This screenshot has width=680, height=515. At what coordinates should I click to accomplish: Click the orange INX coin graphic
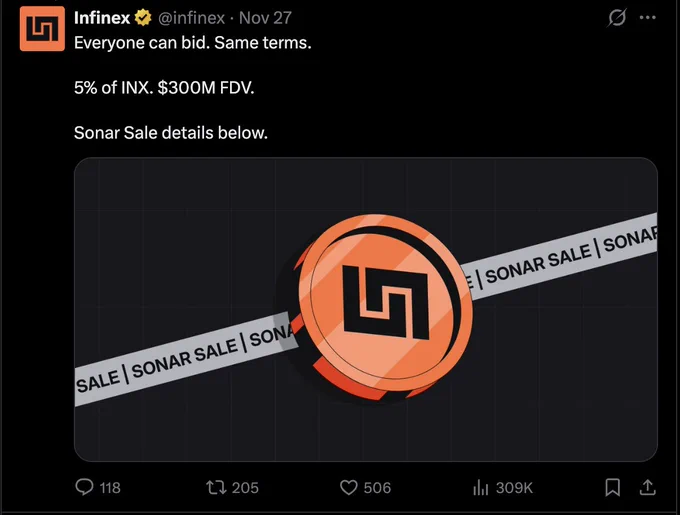coord(383,307)
